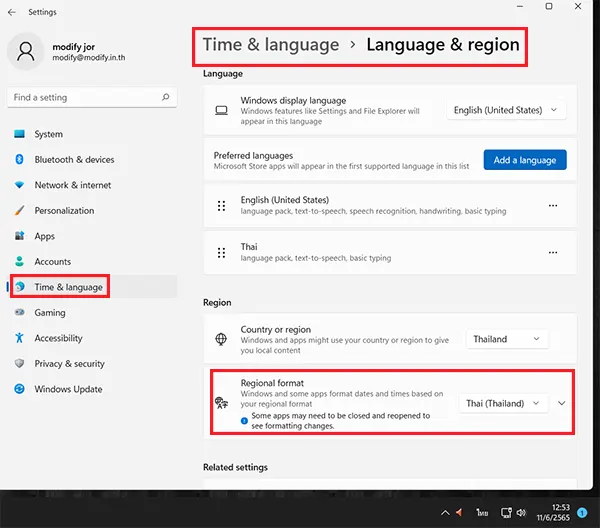Go to Privacy & security settings
The height and width of the screenshot is (528, 600).
coord(69,364)
